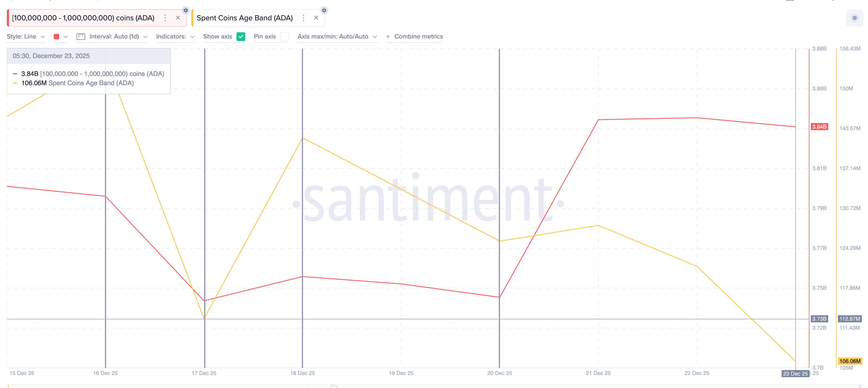Viewport: 868px width, 388px height.
Task: Select Spent Coins Age Band (ADA) tab
Action: coord(245,18)
